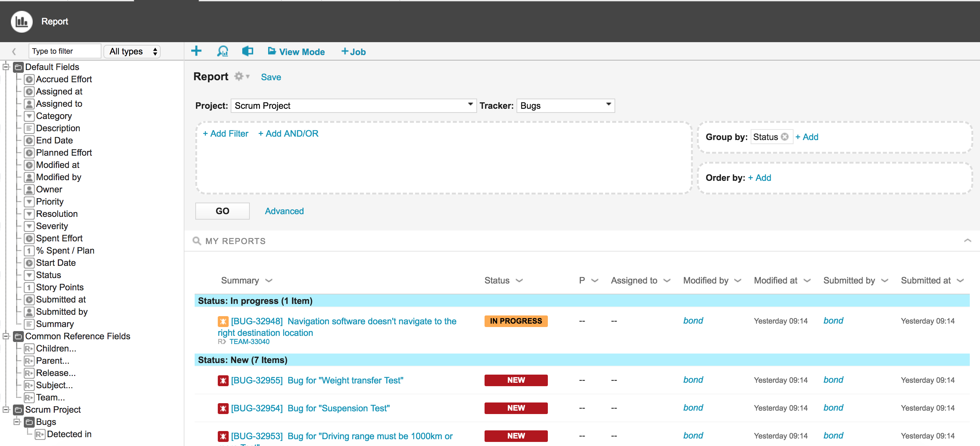Open BUG-32955 Weight transfer Test bug

[317, 381]
